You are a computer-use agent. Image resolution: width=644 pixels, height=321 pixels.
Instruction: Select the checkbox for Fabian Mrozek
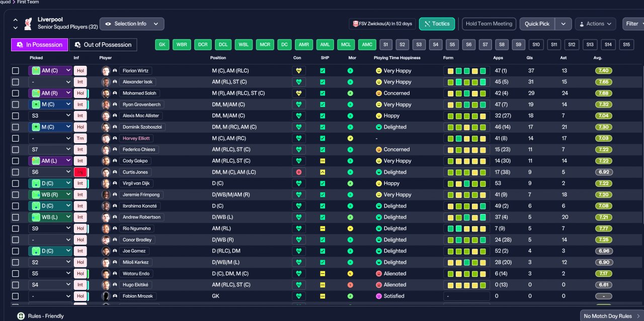coord(16,296)
